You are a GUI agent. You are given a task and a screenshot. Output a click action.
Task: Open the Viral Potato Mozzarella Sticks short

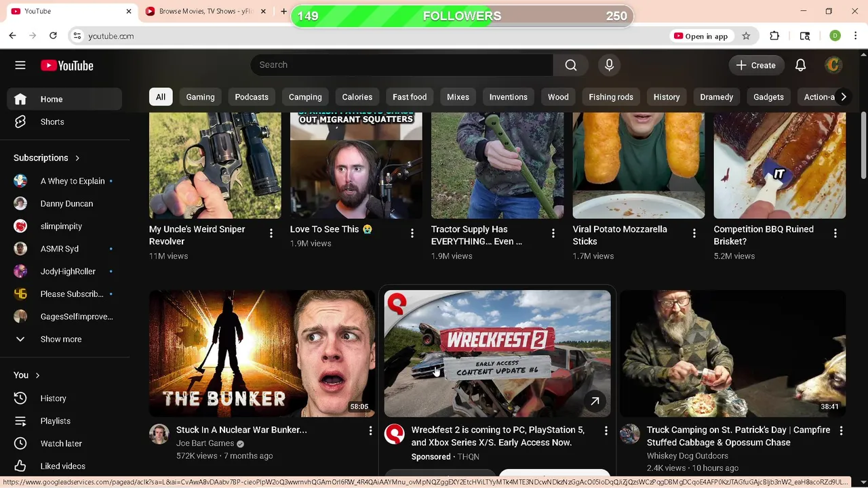[x=638, y=165]
